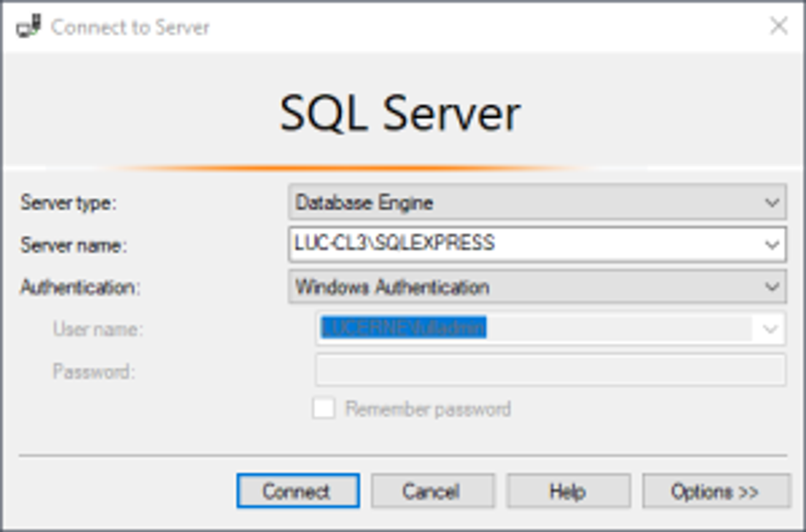806x532 pixels.
Task: Open Help for this dialog
Action: coord(569,491)
